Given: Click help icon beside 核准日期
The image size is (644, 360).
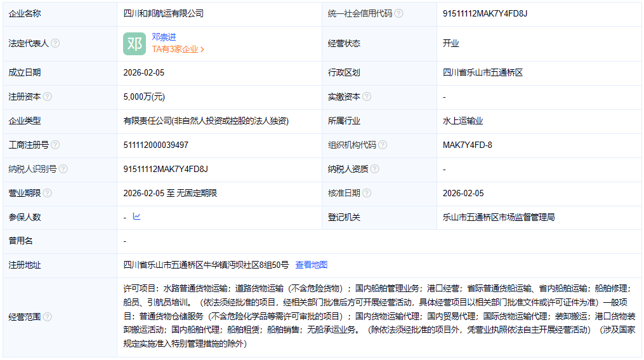Looking at the screenshot, I should tap(367, 193).
